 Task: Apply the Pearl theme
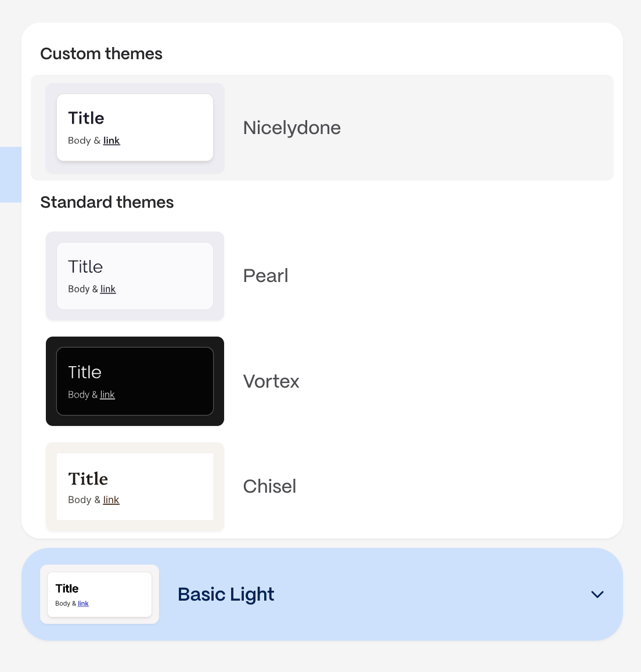[265, 276]
